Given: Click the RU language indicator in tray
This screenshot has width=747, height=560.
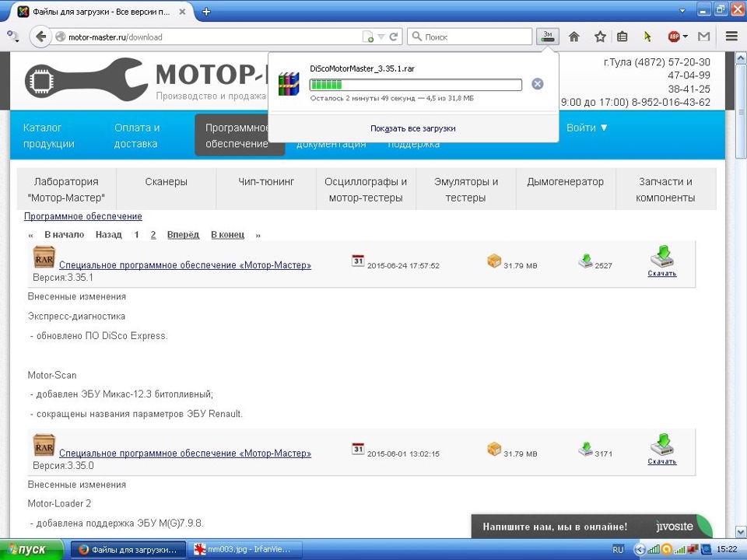Looking at the screenshot, I should [x=617, y=550].
